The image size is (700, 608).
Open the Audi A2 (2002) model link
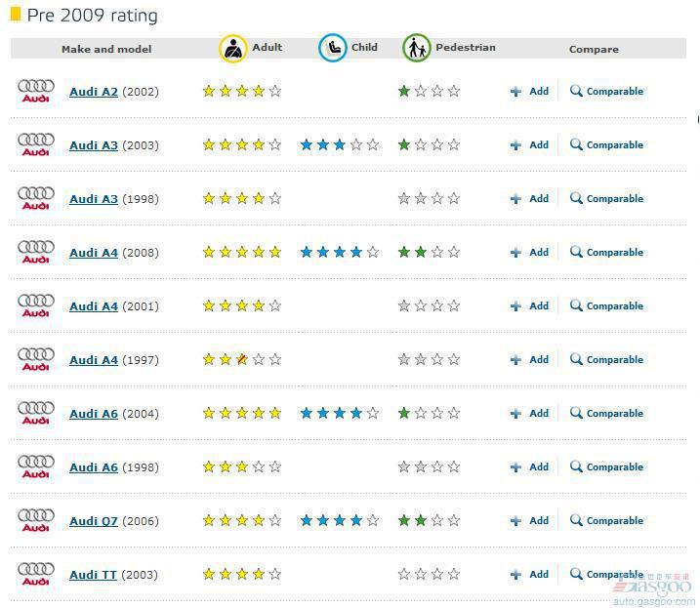click(x=94, y=92)
